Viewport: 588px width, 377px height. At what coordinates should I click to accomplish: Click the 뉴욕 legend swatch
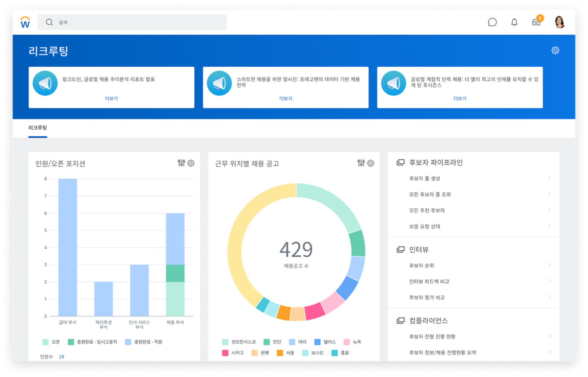coord(347,342)
